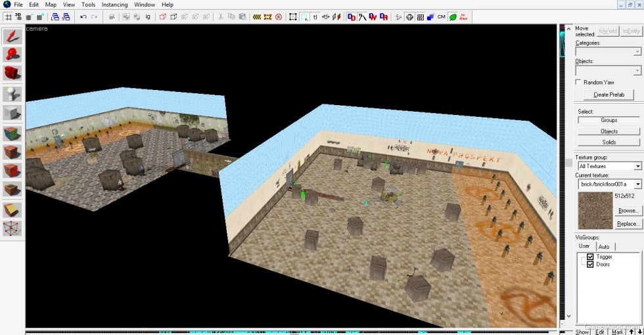
Task: Click the Replace texture button
Action: tap(628, 224)
